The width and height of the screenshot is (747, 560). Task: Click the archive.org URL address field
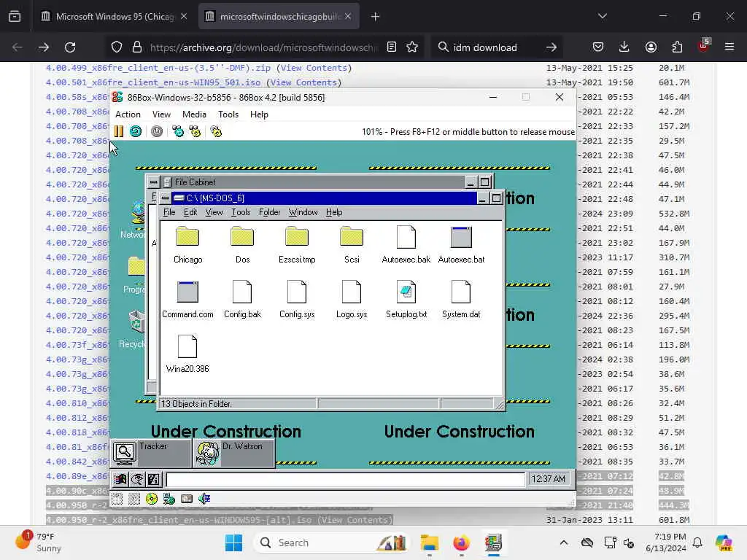(x=264, y=47)
